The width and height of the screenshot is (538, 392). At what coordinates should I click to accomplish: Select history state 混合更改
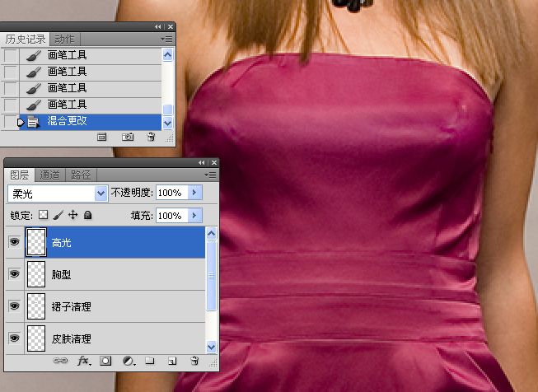tap(90, 121)
